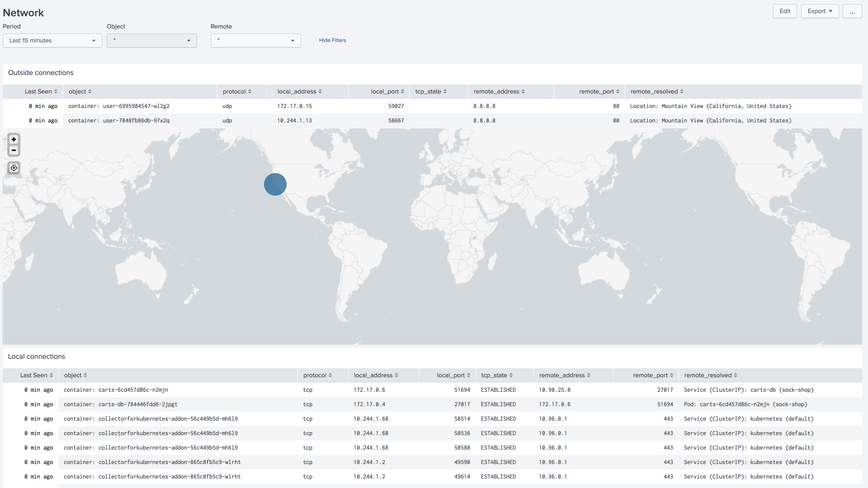
Task: Sort Outside connections by remote_resolved
Action: [x=657, y=91]
